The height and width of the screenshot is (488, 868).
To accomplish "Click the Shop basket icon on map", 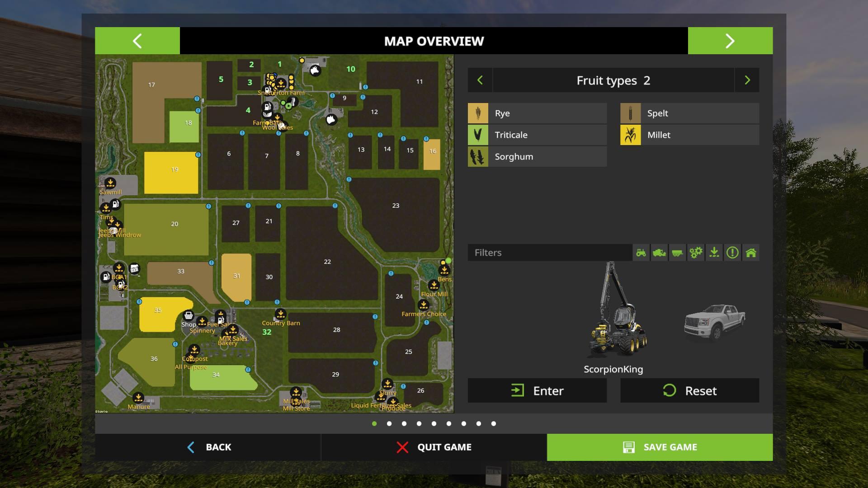I will (188, 315).
